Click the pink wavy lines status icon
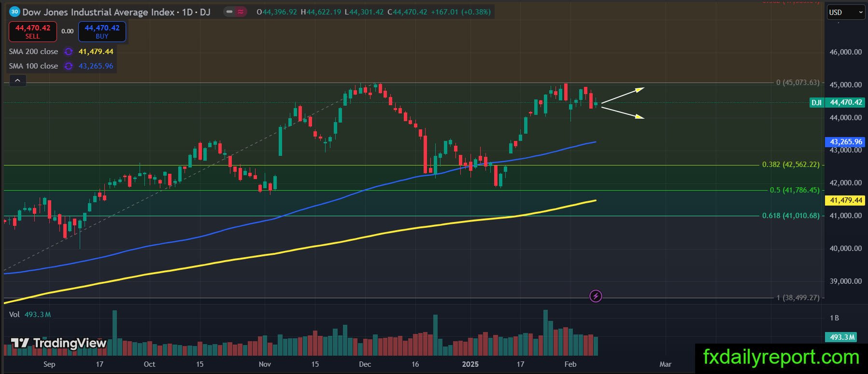 click(240, 12)
